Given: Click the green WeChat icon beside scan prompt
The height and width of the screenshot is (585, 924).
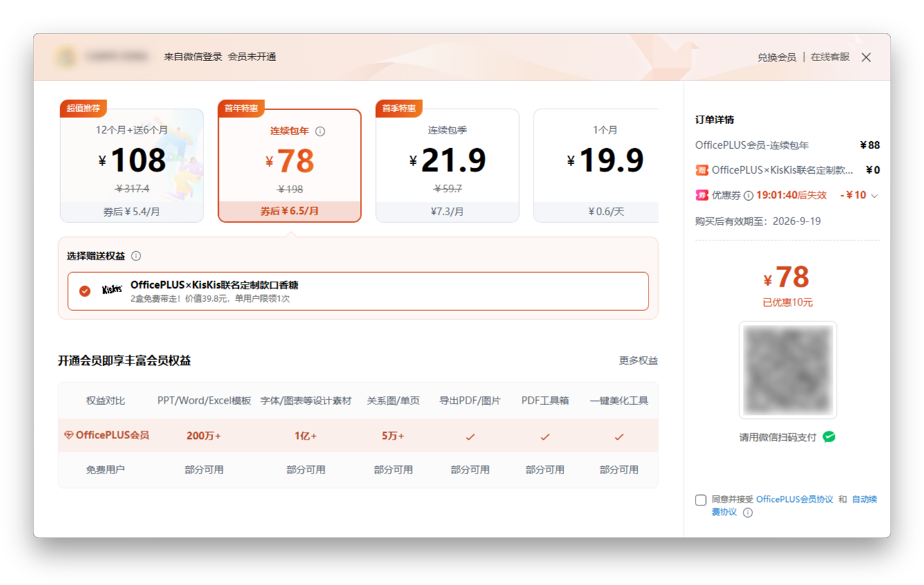Looking at the screenshot, I should click(828, 436).
